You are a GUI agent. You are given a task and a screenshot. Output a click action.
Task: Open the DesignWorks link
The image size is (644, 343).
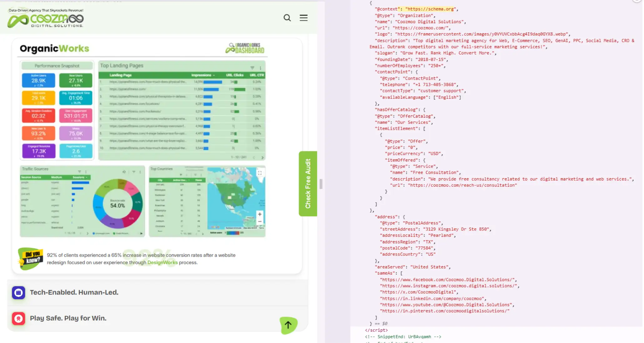click(x=162, y=263)
